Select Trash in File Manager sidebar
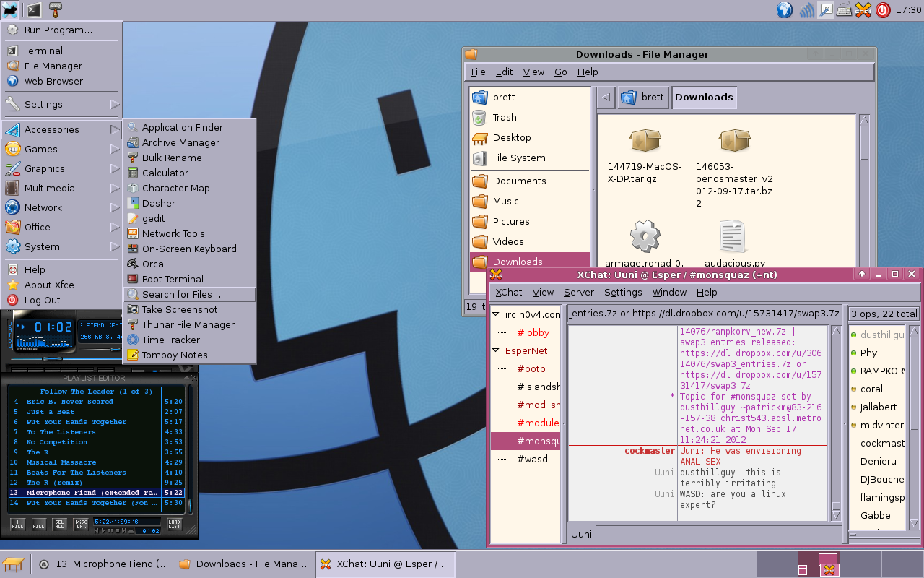This screenshot has height=578, width=924. coord(530,117)
